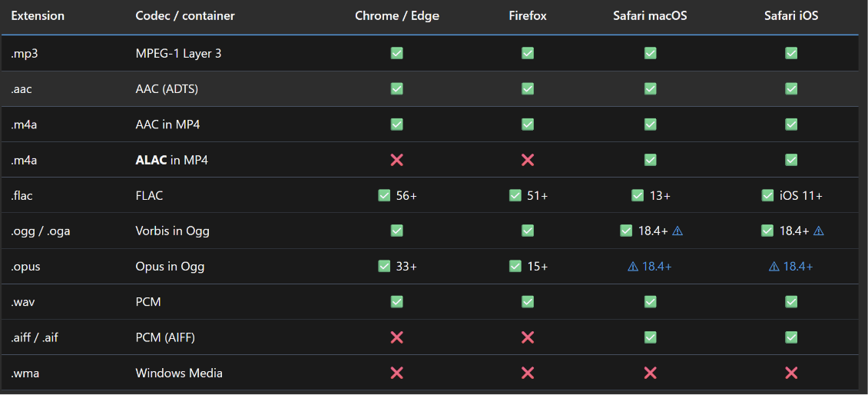Click the 18.4+ text in Opus Safari iOS

tap(798, 267)
